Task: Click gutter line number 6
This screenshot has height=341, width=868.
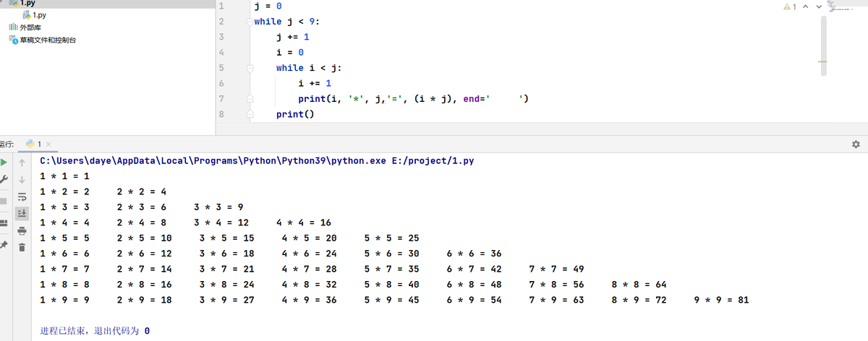Action: pos(221,83)
